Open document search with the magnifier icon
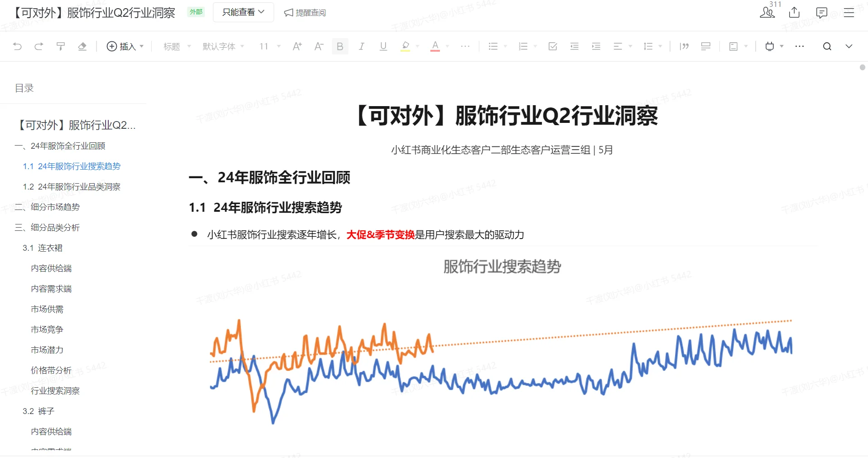The width and height of the screenshot is (868, 458). 827,46
